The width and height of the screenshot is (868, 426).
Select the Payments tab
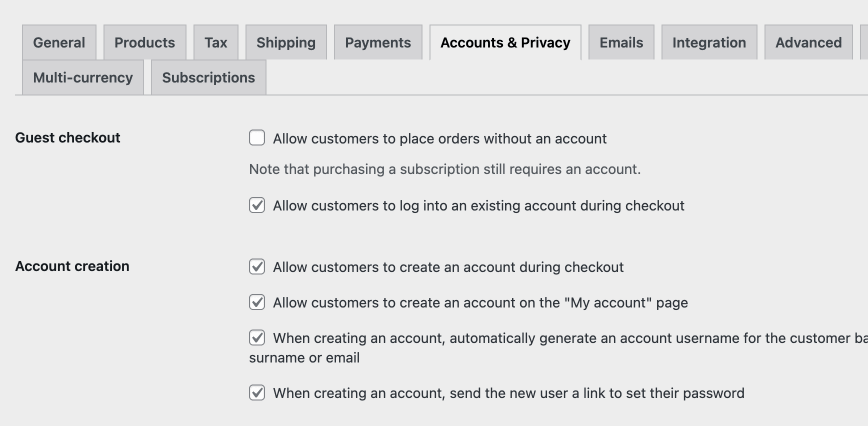[x=378, y=42]
